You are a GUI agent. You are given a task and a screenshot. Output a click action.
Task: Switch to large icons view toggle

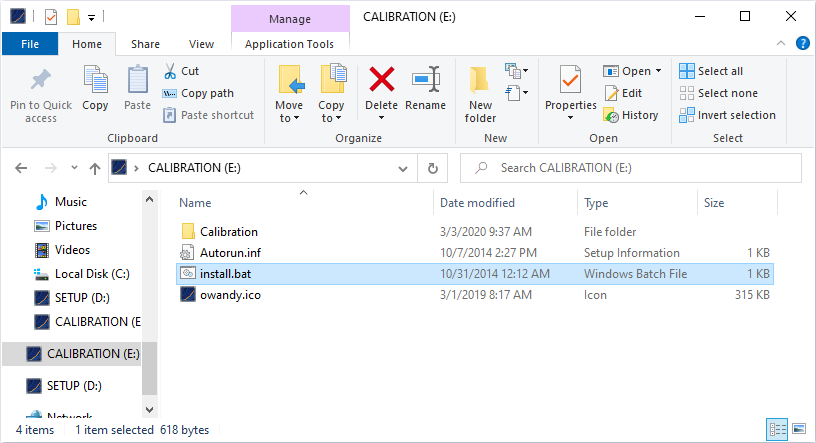(800, 430)
